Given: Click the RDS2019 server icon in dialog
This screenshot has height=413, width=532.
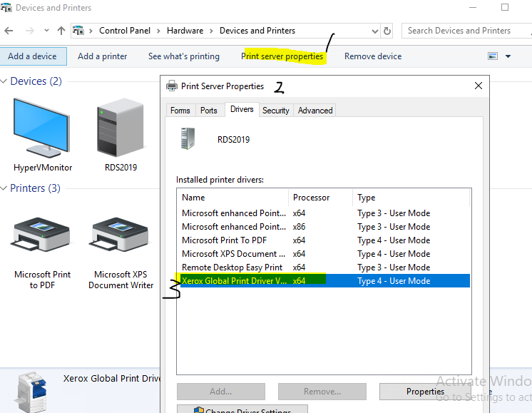Looking at the screenshot, I should click(x=188, y=138).
